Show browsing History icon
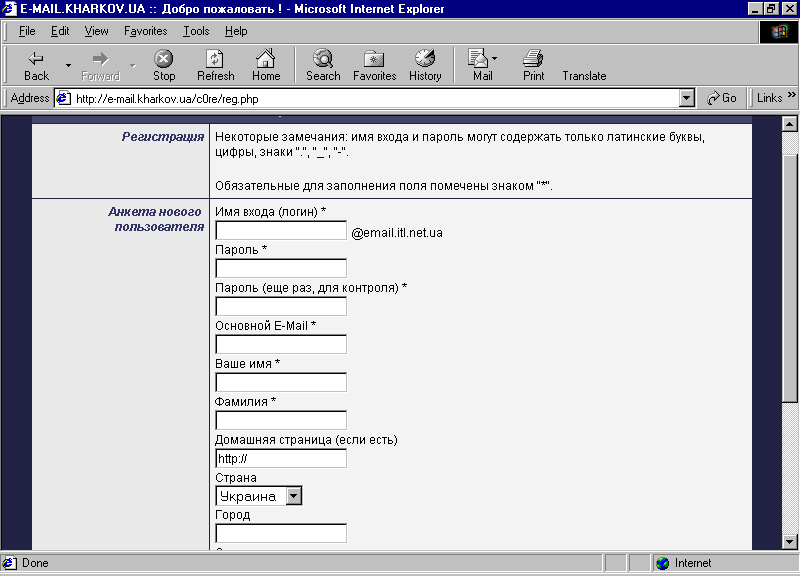Image resolution: width=800 pixels, height=576 pixels. (424, 59)
